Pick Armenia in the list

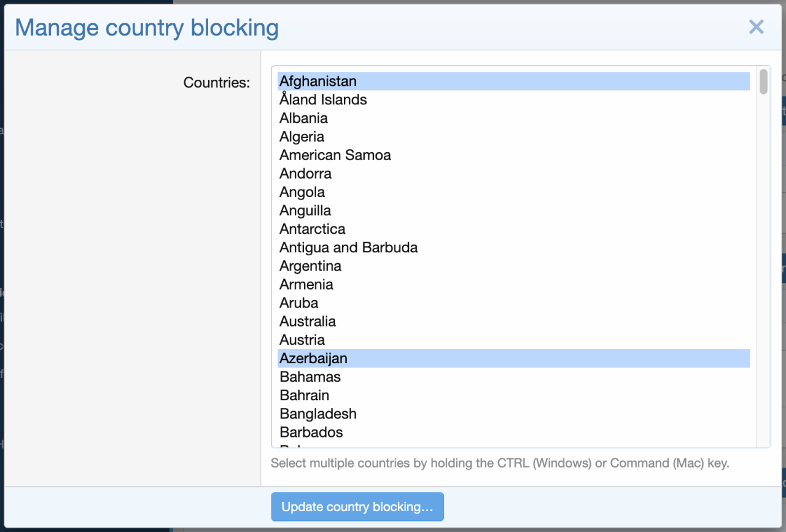click(306, 284)
